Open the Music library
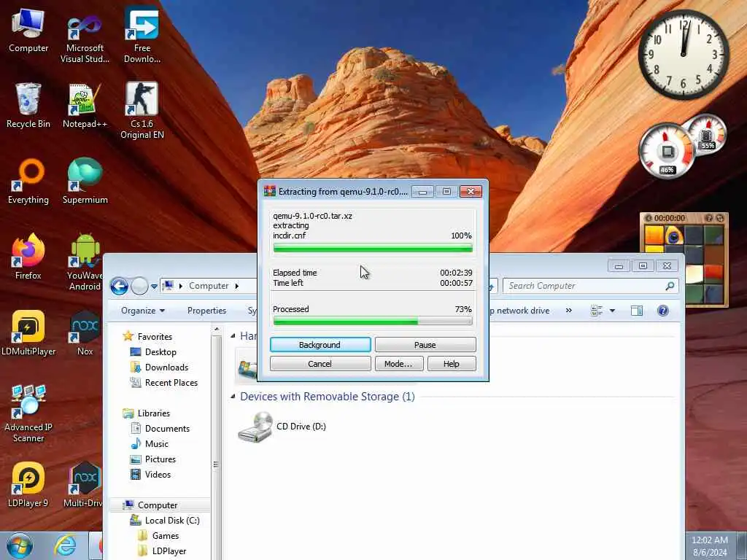Viewport: 747px width, 560px height. click(x=157, y=444)
